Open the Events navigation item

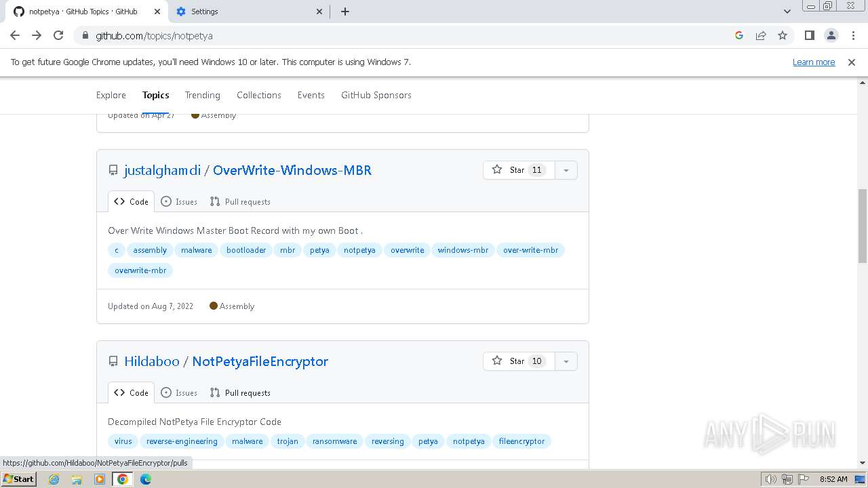(x=311, y=95)
